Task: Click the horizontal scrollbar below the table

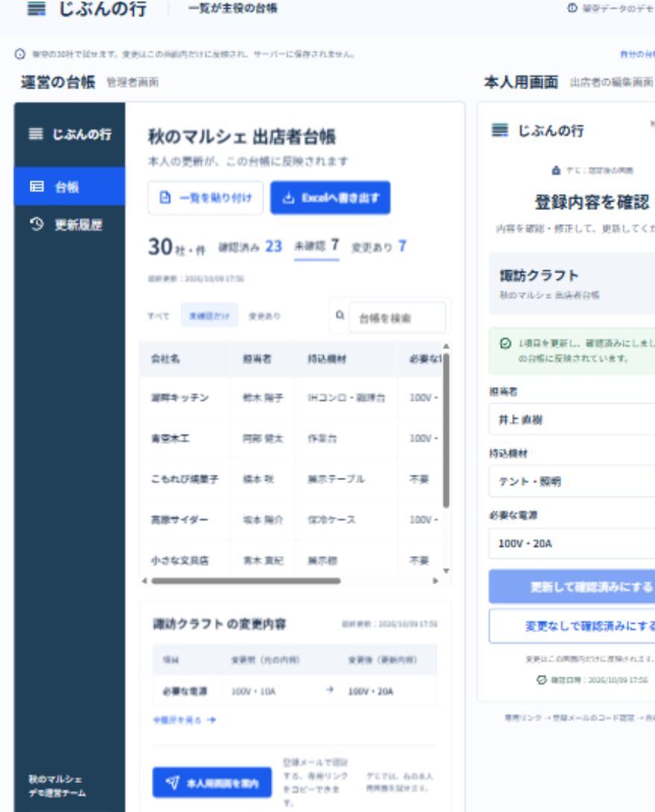Action: (x=246, y=581)
